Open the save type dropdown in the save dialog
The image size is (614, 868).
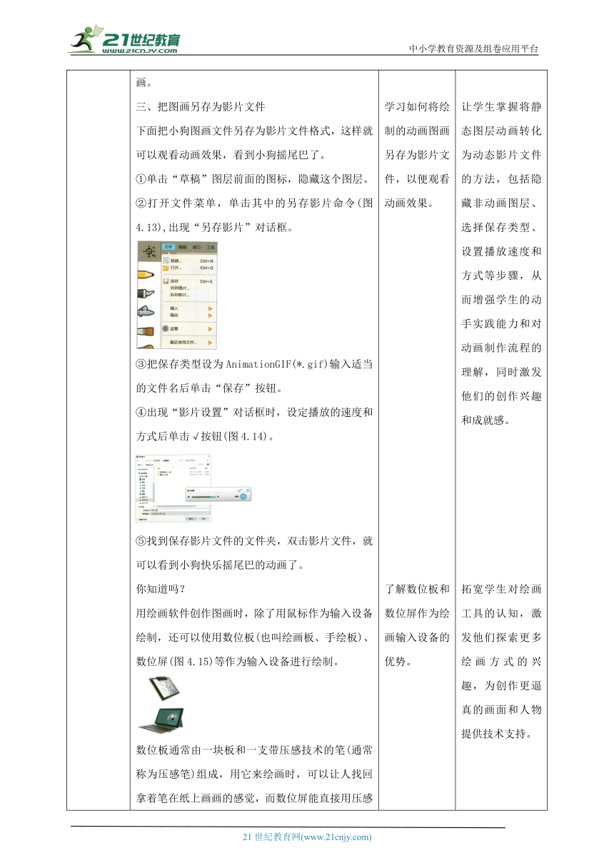181,513
